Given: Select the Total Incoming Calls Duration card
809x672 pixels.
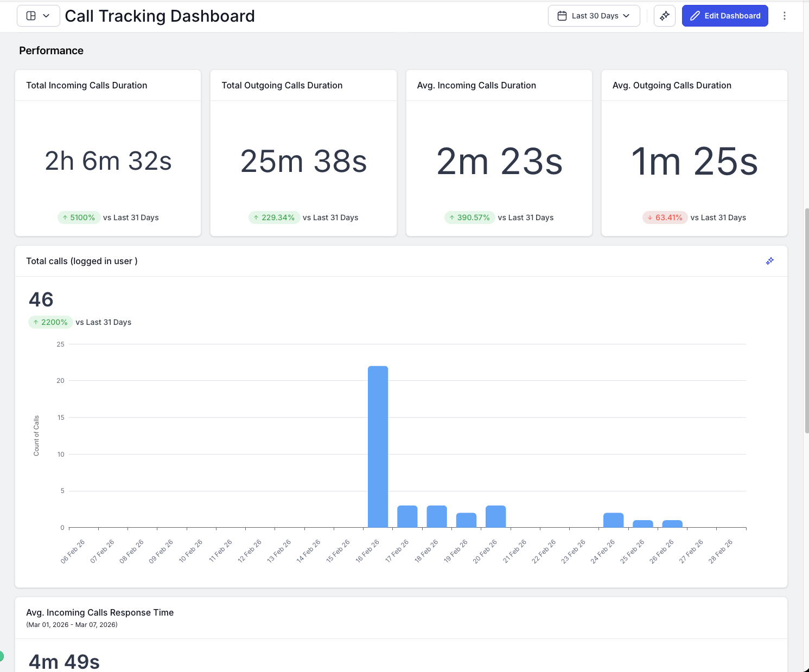Looking at the screenshot, I should [108, 152].
